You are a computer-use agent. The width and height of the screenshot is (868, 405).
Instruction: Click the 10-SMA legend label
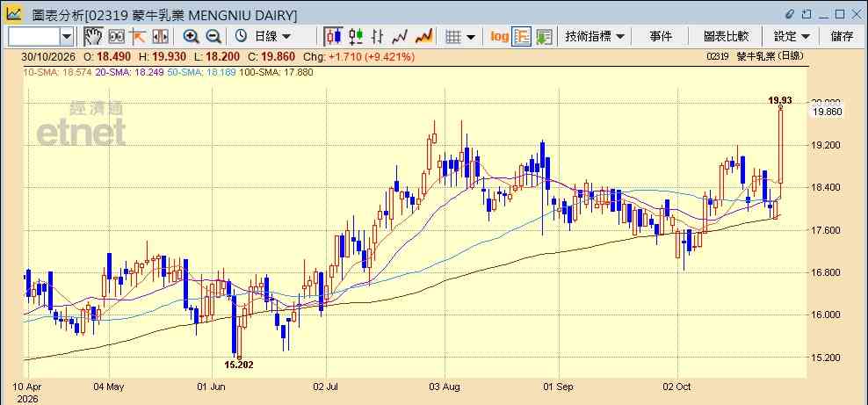point(58,72)
